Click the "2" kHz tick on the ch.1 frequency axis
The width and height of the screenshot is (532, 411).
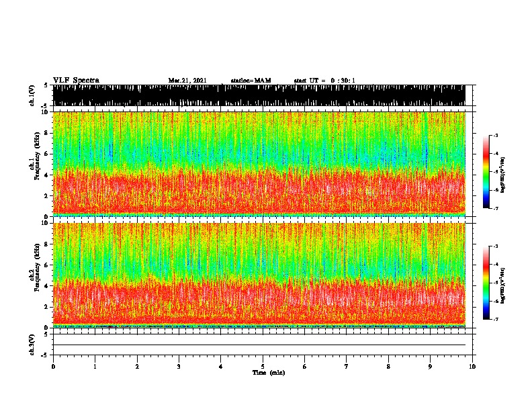click(x=47, y=195)
